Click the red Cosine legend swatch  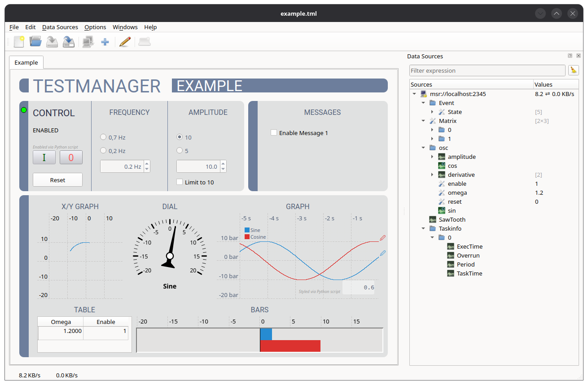coord(247,236)
